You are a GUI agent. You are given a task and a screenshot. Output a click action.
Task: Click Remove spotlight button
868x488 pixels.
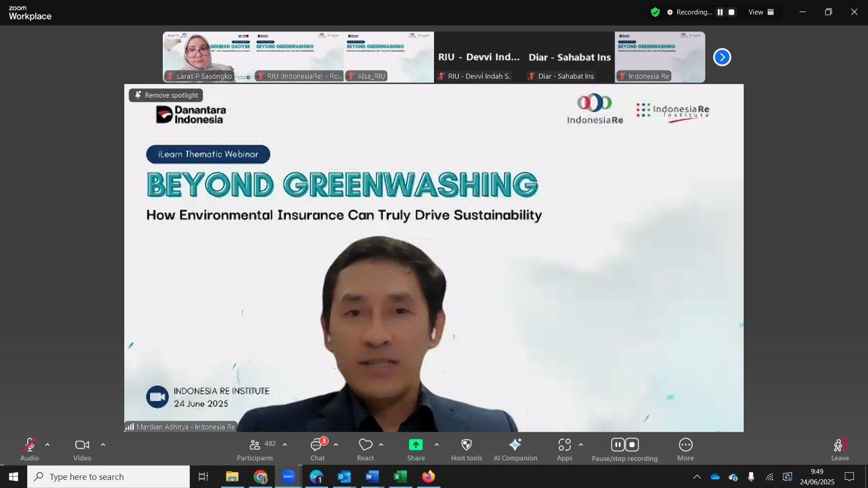coord(166,95)
